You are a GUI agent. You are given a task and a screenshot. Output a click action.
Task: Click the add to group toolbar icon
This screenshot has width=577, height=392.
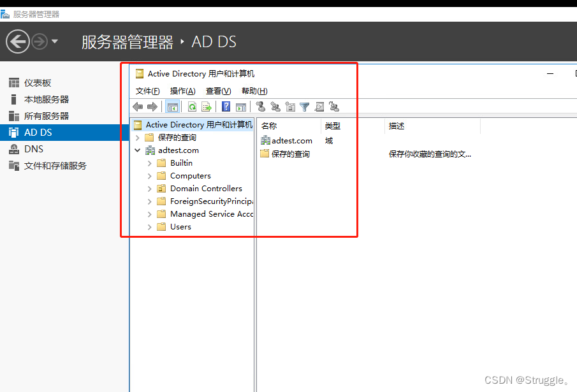pyautogui.click(x=334, y=106)
